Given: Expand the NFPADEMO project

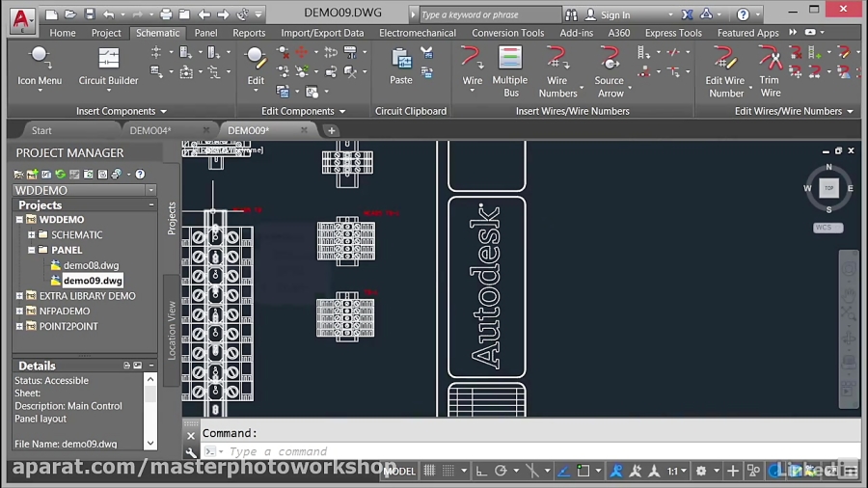Looking at the screenshot, I should tap(19, 311).
